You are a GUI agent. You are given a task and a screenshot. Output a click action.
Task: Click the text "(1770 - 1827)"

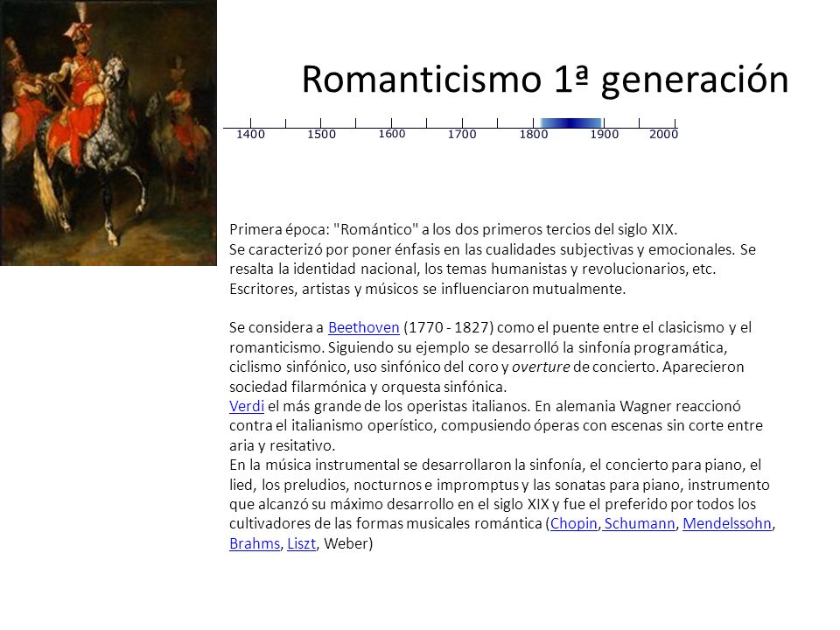pos(448,327)
